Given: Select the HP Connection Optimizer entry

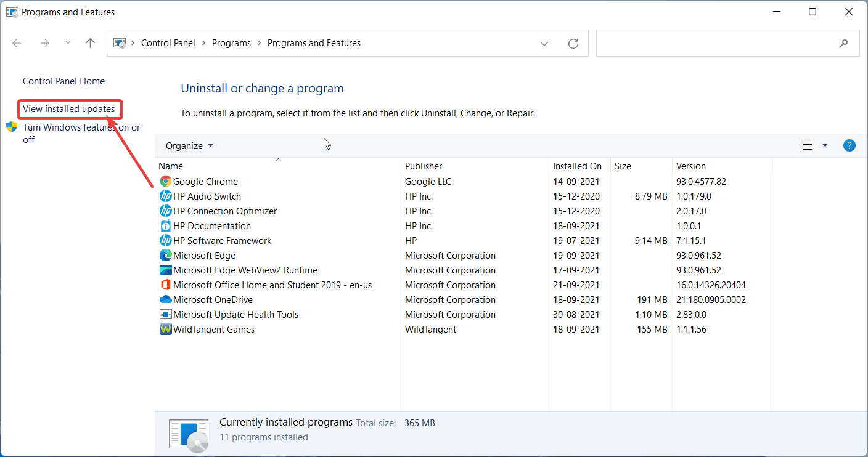Looking at the screenshot, I should tap(225, 211).
